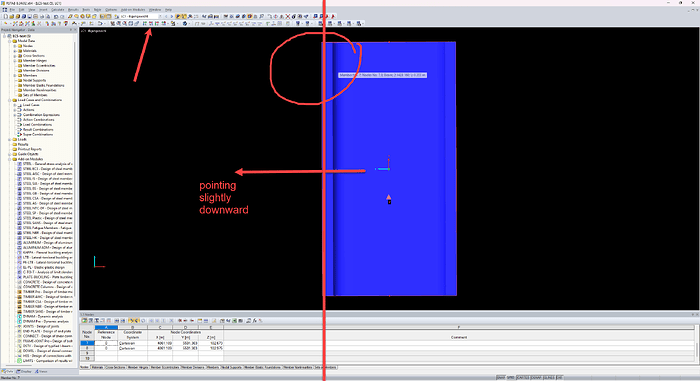This screenshot has height=381, width=700.
Task: Toggle CARTES in the status bar
Action: point(522,377)
